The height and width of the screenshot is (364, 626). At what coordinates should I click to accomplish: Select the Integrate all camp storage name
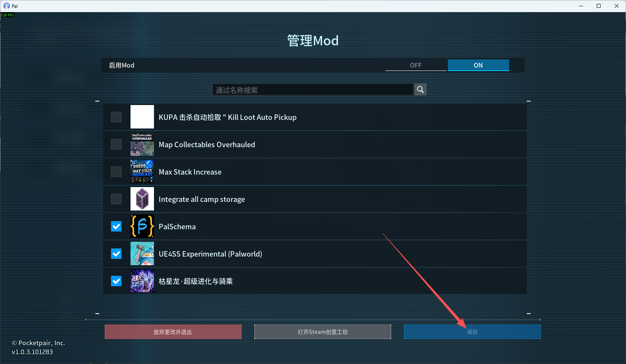(202, 199)
